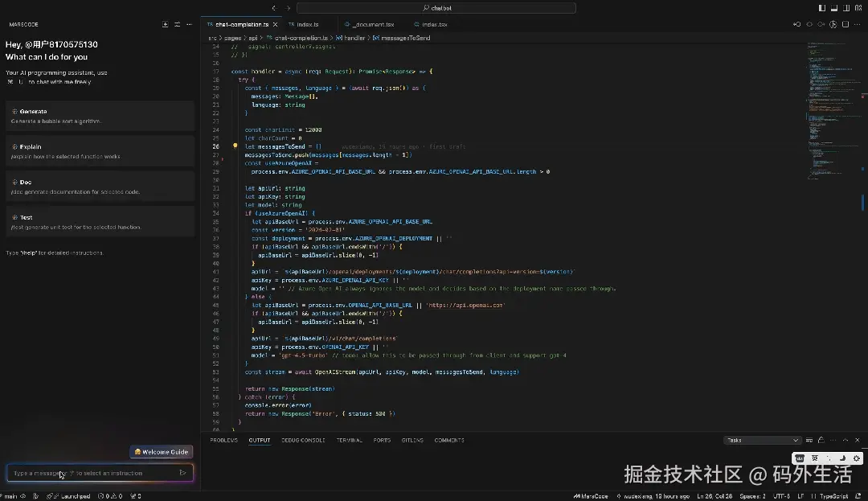Click the next revision navigation icon
Image resolution: width=868 pixels, height=501 pixels.
coord(821,24)
